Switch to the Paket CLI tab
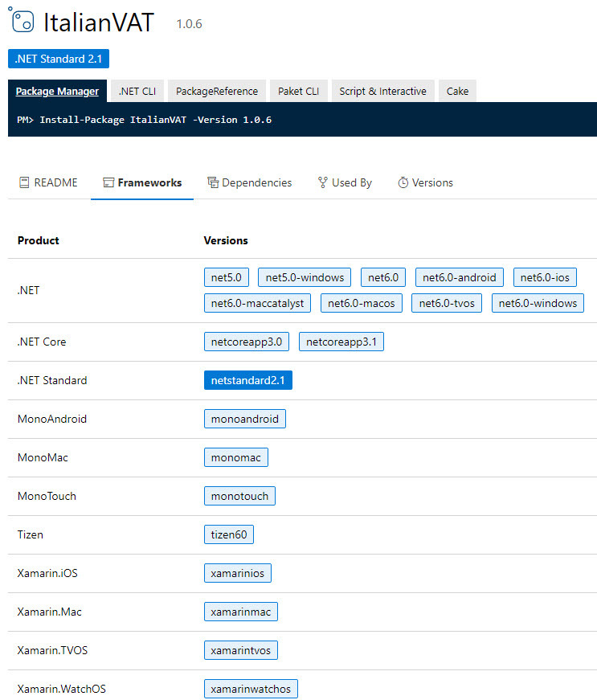This screenshot has height=700, width=597. [299, 91]
